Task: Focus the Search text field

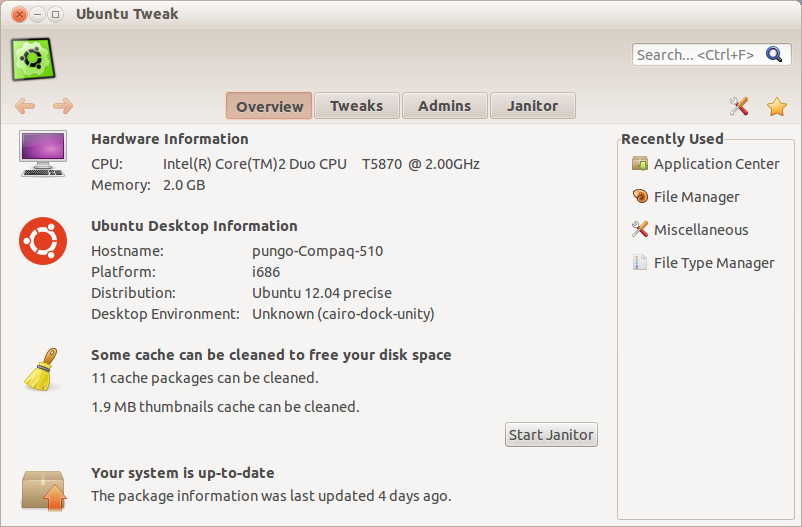Action: 696,55
